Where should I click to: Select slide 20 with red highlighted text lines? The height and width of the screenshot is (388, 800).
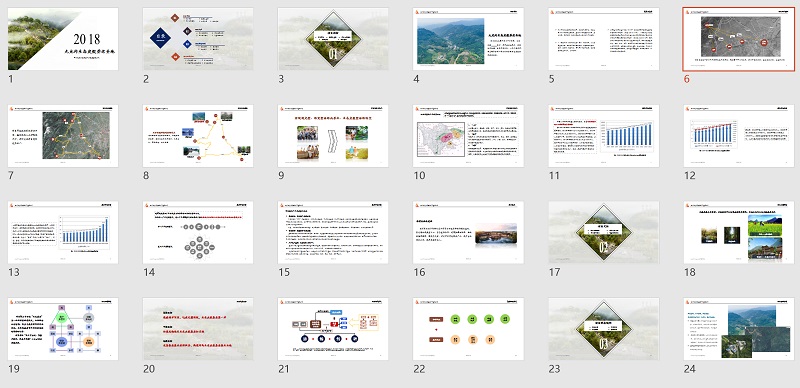click(x=198, y=329)
